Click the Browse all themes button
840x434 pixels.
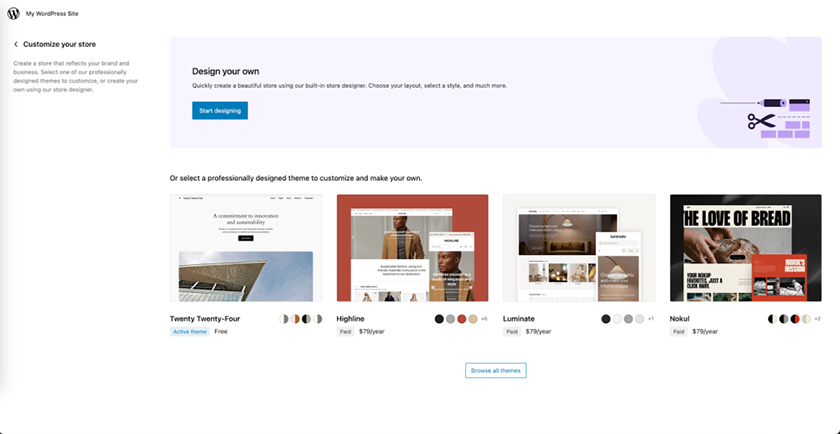pyautogui.click(x=495, y=370)
